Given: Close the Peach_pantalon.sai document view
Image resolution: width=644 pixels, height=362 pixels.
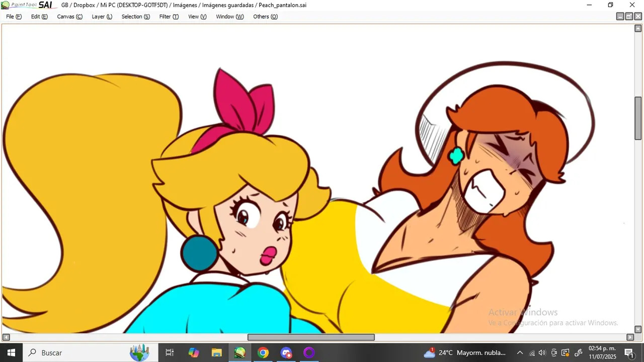Looking at the screenshot, I should pyautogui.click(x=638, y=17).
